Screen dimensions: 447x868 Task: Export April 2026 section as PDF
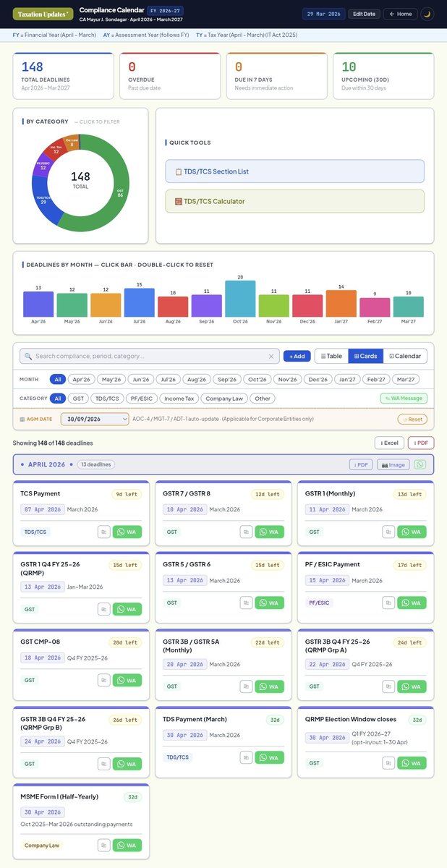coord(362,464)
